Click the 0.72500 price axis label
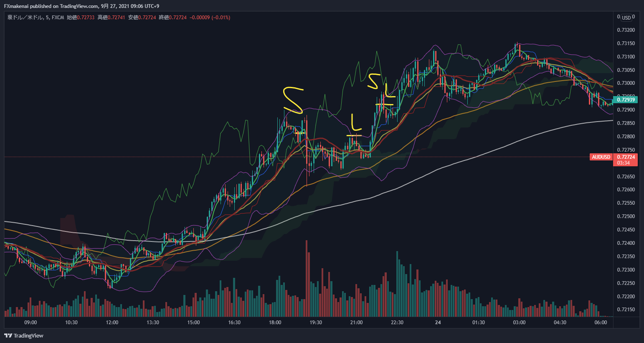Viewport: 644px width, 343px height. pyautogui.click(x=626, y=216)
